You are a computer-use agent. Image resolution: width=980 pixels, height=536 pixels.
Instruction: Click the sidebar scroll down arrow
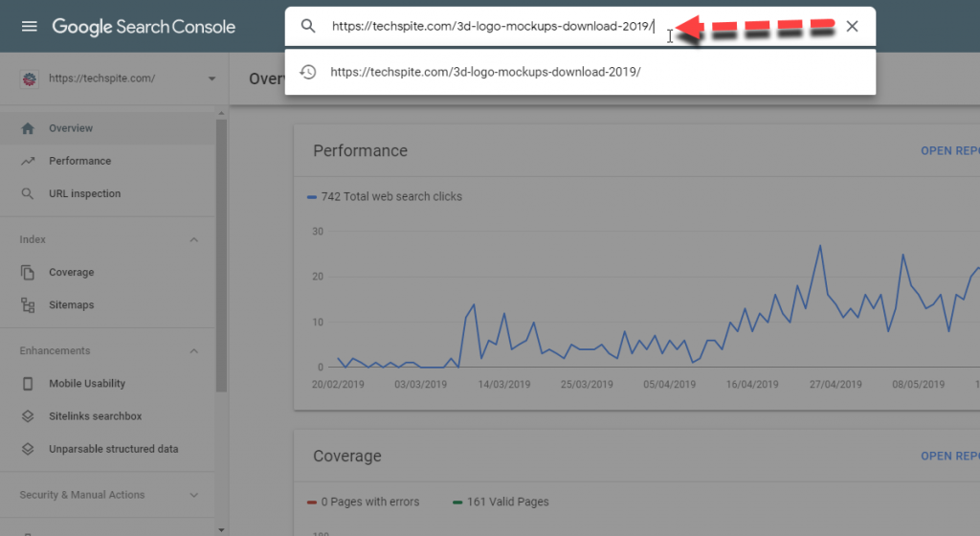(x=221, y=529)
